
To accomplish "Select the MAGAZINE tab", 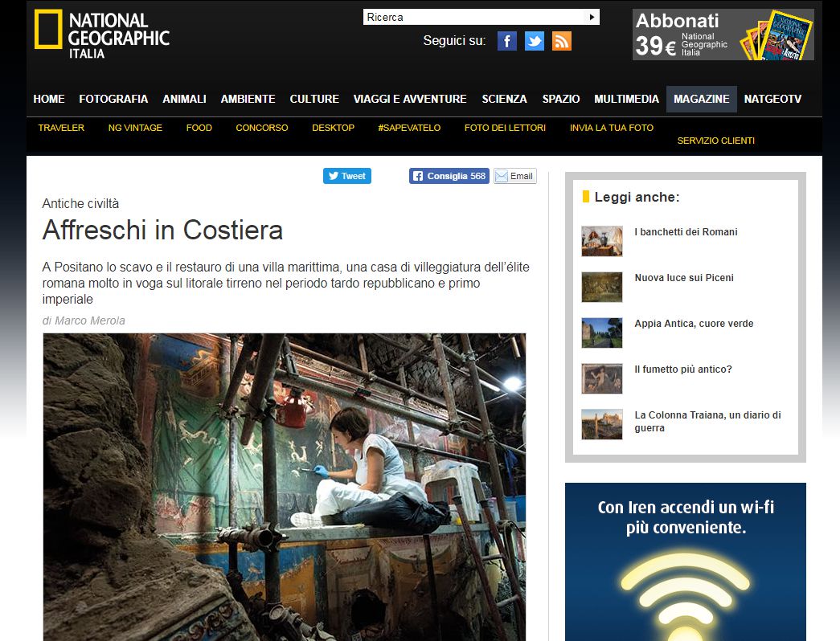I will pos(701,99).
